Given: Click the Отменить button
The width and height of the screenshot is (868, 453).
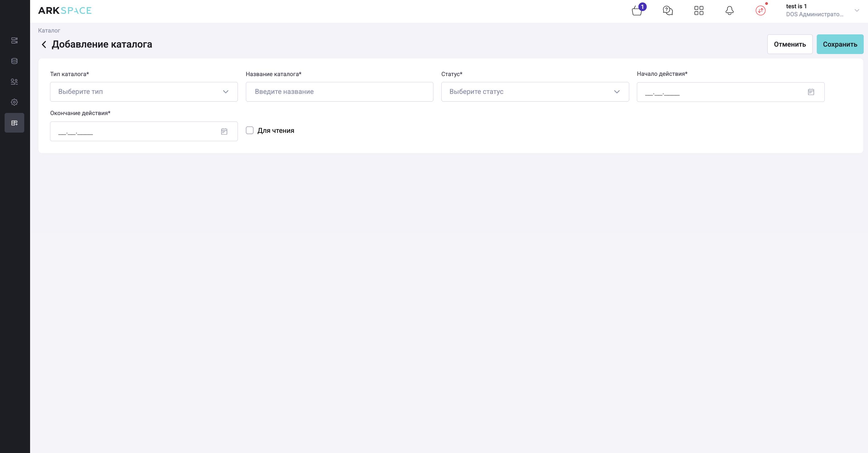Looking at the screenshot, I should point(789,44).
